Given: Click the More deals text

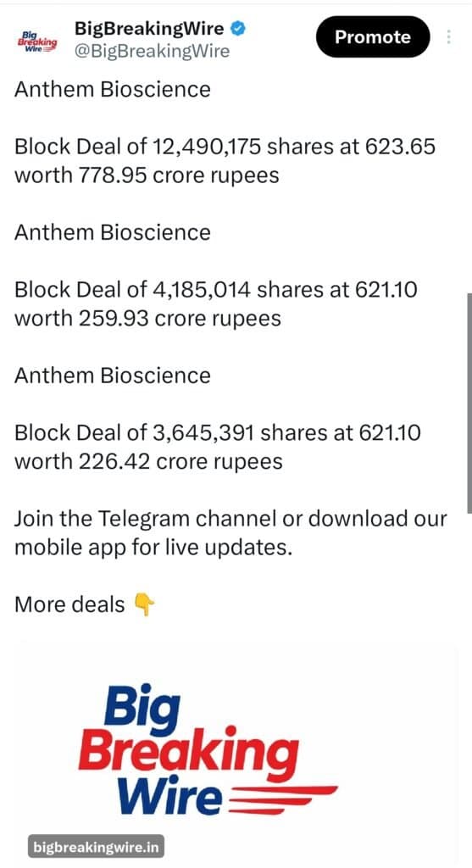Looking at the screenshot, I should (x=69, y=604).
